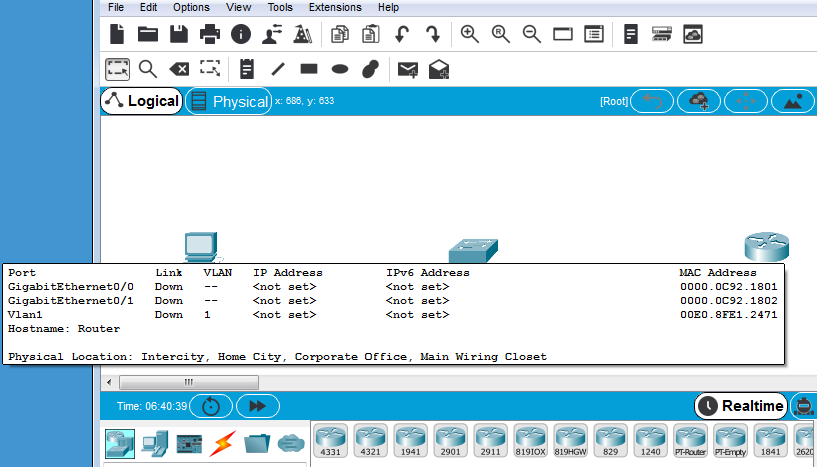Open the File menu
817x467 pixels.
pos(116,7)
